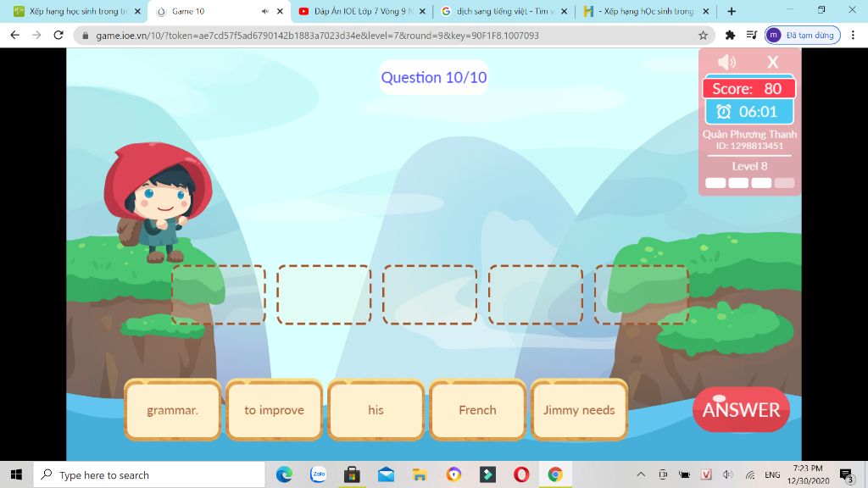Viewport: 868px width, 488px height.
Task: Open the Mail app from the taskbar
Action: point(386,474)
